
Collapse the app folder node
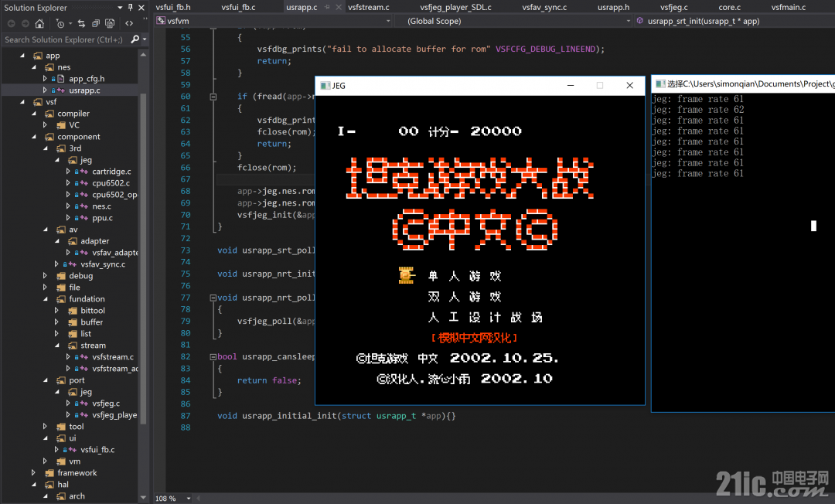coord(22,56)
